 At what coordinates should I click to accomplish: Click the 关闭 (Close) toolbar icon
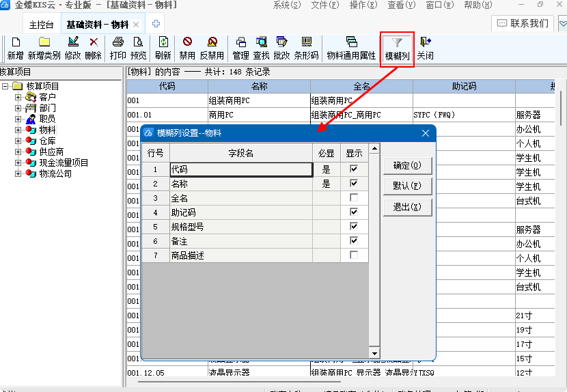tap(425, 42)
